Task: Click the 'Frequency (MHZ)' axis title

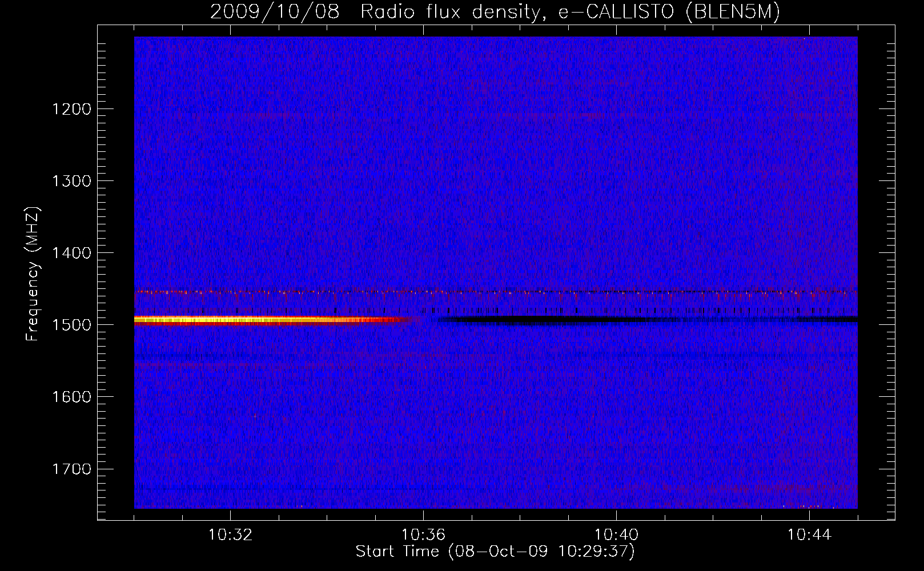Action: point(33,274)
